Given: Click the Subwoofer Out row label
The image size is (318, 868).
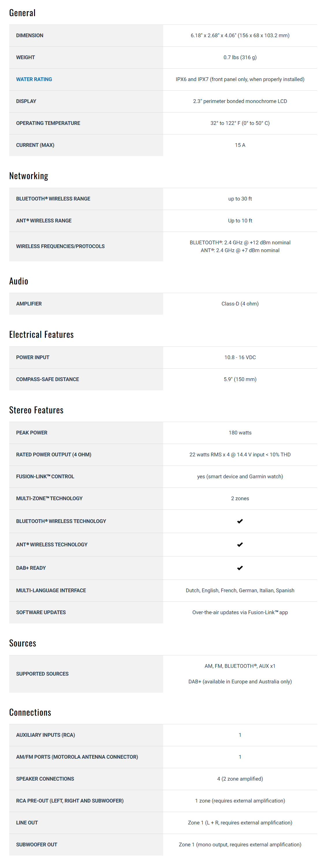Looking at the screenshot, I should (x=37, y=844).
